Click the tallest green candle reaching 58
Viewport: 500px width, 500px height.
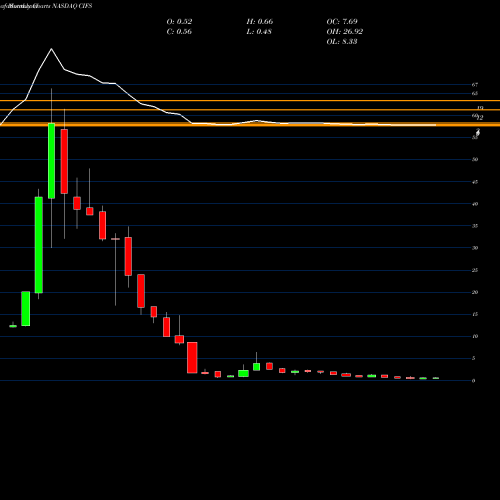[51, 161]
